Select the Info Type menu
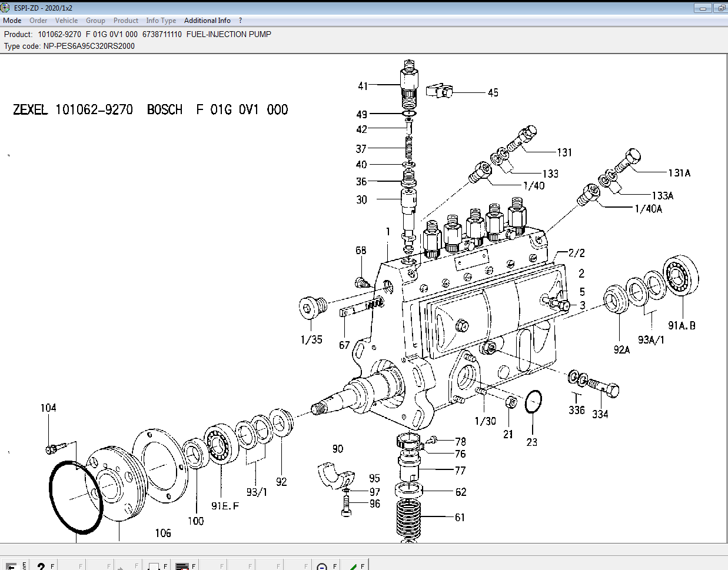 pyautogui.click(x=161, y=21)
